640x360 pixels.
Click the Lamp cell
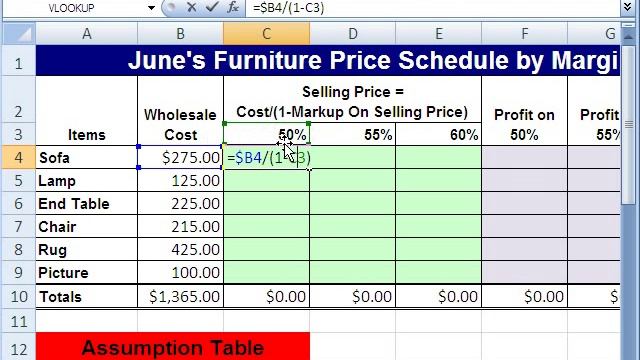tap(87, 180)
